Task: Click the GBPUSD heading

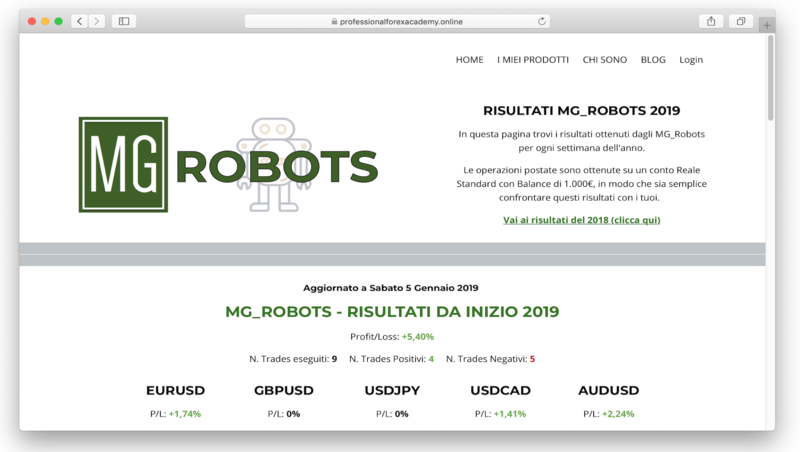Action: tap(284, 390)
